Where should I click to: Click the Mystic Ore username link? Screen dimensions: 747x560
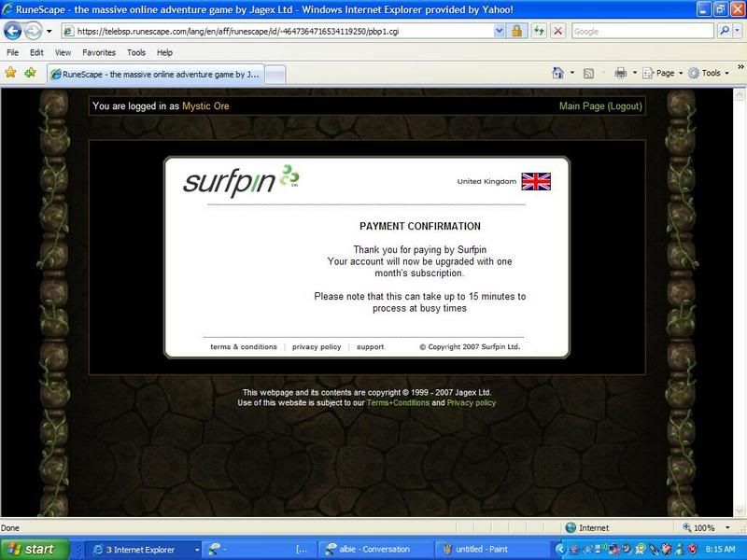[205, 106]
